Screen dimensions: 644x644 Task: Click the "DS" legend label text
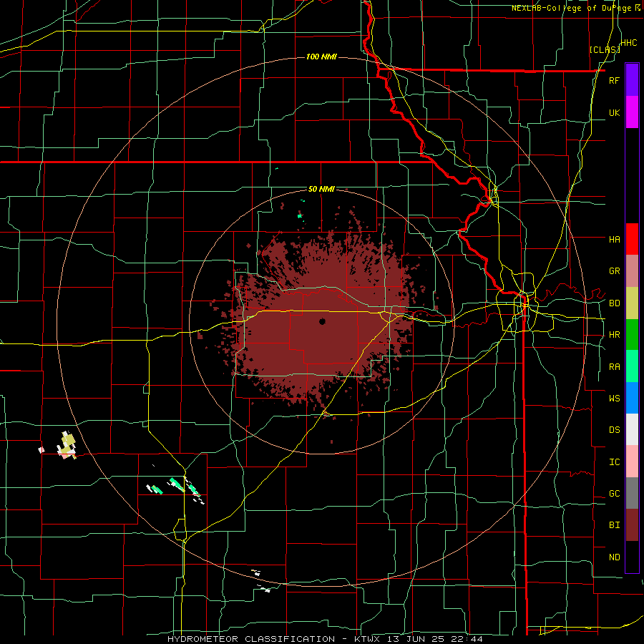(x=614, y=429)
